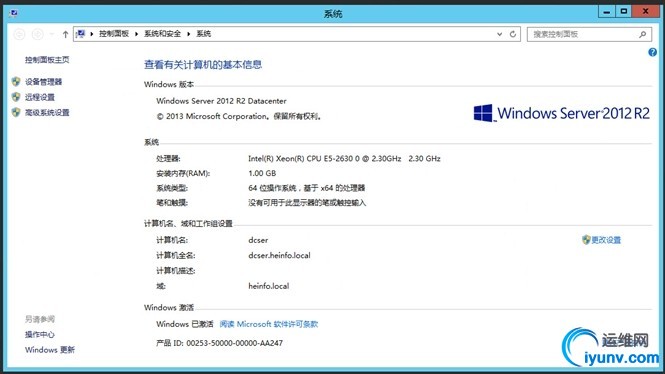Select 控制面板 breadcrumb in address bar

tap(114, 34)
